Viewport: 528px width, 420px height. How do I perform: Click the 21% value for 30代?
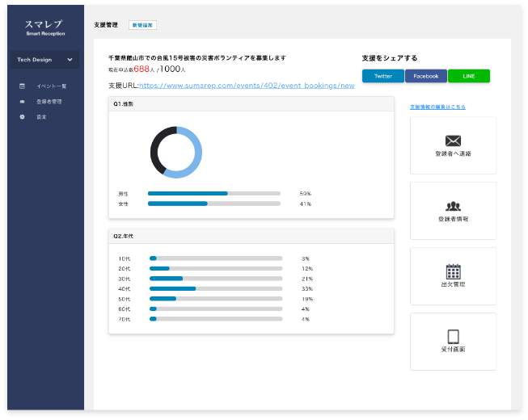click(x=307, y=279)
